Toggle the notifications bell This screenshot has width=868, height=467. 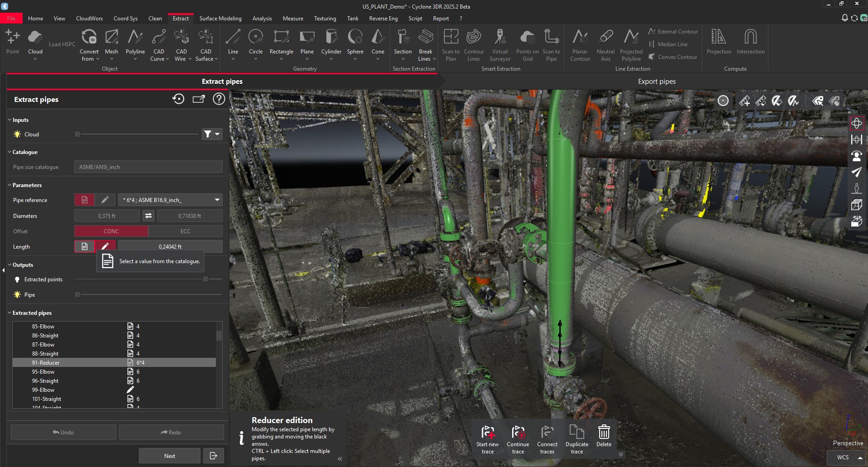pyautogui.click(x=844, y=18)
